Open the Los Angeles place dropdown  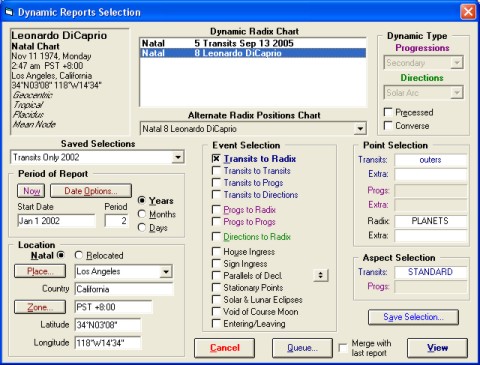pyautogui.click(x=166, y=271)
